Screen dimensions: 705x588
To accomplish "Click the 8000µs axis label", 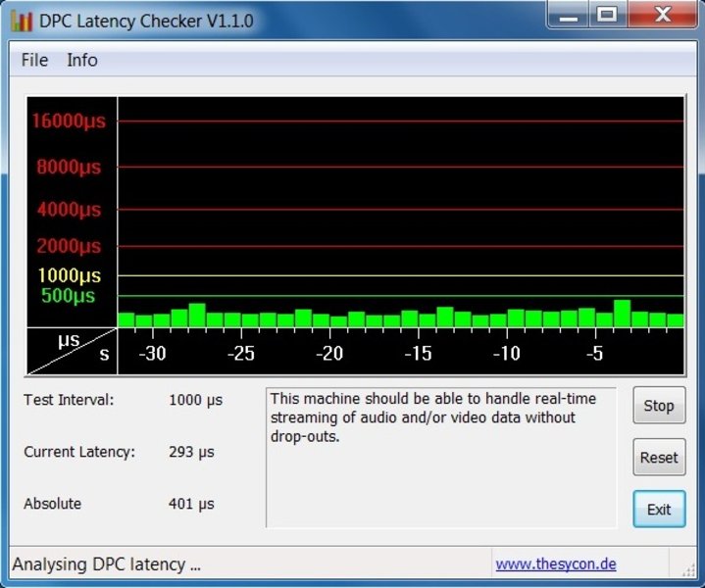I will click(69, 167).
